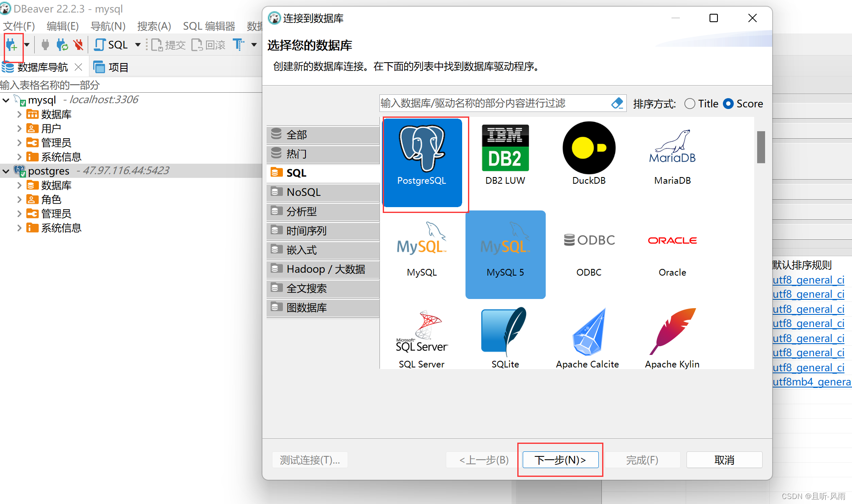Click the 下一步(N) button
Viewport: 852px width, 504px height.
tap(560, 459)
